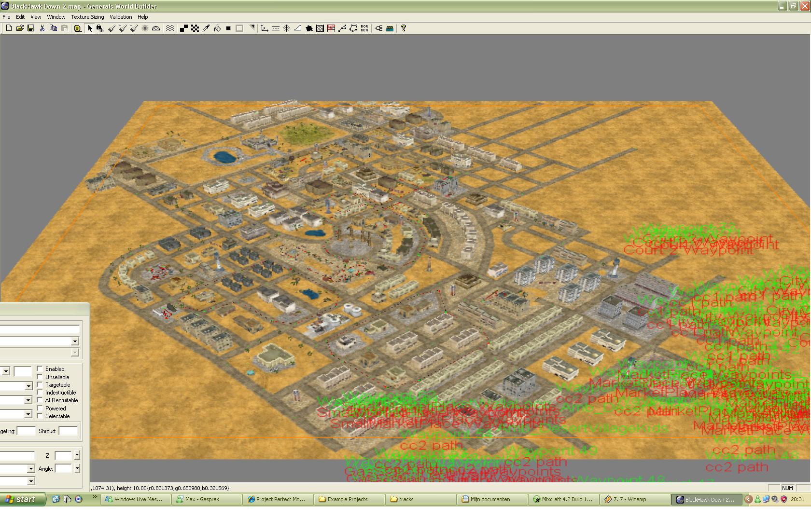The width and height of the screenshot is (811, 532).
Task: Select the checkerboard large tile tool
Action: pos(195,28)
